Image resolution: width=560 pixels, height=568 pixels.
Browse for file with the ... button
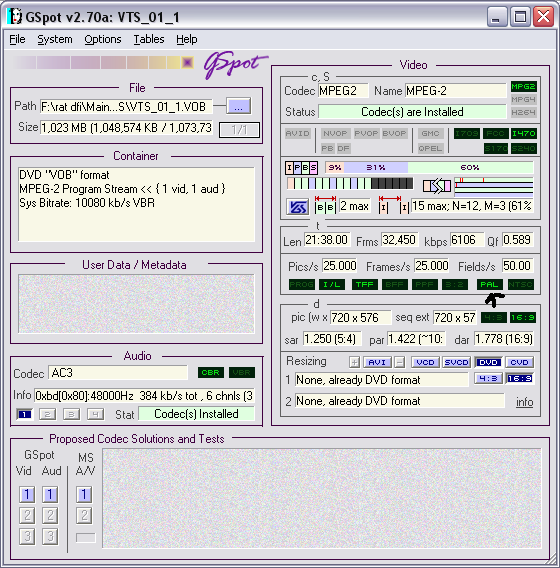tap(238, 106)
